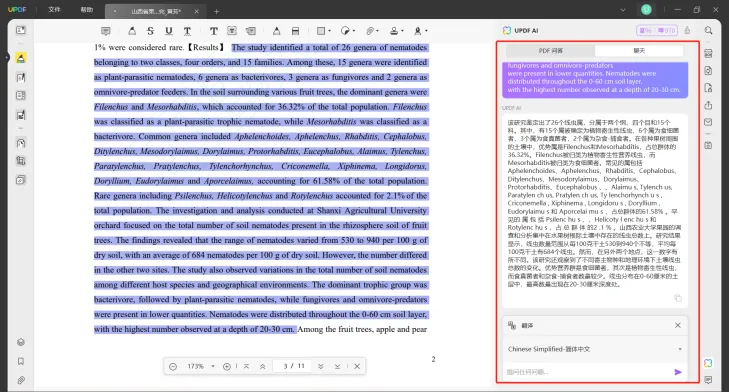This screenshot has height=392, width=729.
Task: Select the open document tab 山西省果
Action: [155, 11]
